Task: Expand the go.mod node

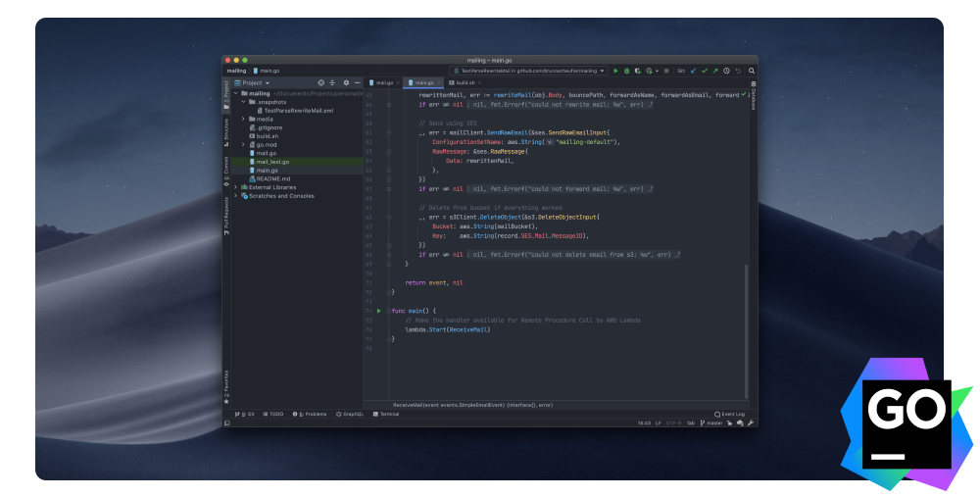Action: point(244,144)
